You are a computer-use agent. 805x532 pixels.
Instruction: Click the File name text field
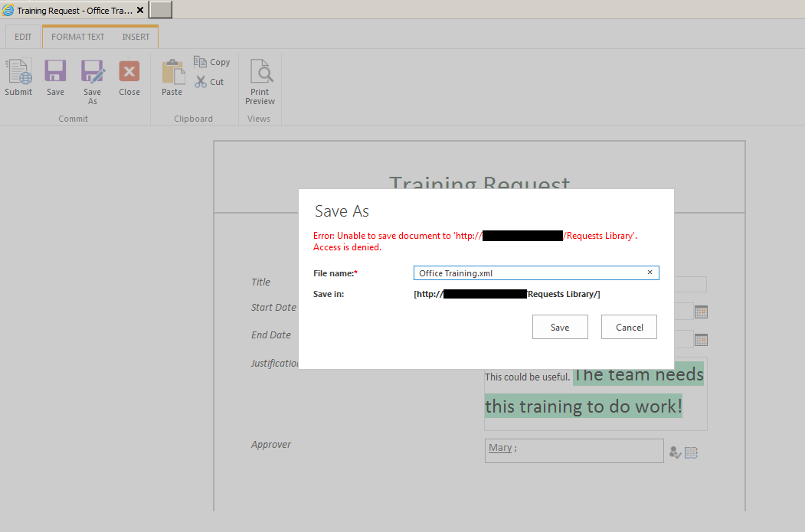pyautogui.click(x=528, y=273)
